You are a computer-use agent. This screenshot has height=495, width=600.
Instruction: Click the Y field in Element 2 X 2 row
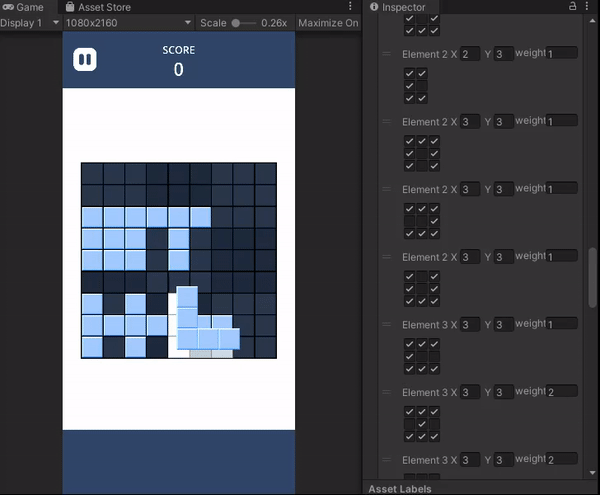[504, 54]
